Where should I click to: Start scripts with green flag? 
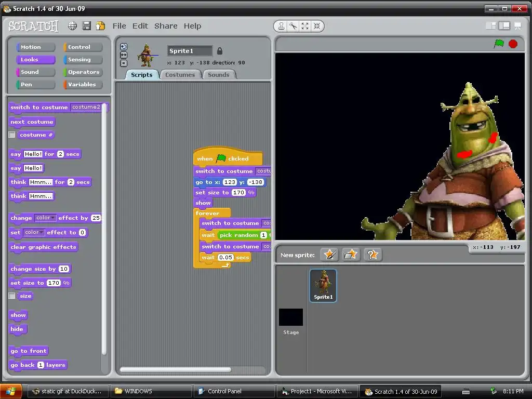[x=499, y=44]
